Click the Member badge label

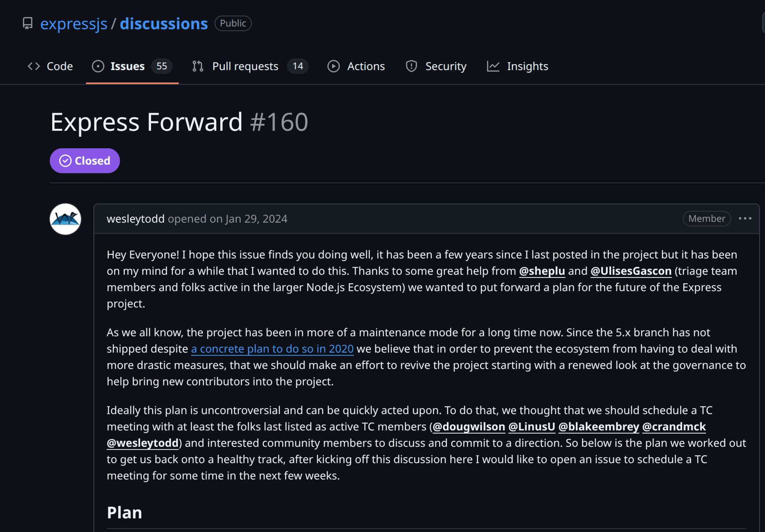[x=707, y=218]
